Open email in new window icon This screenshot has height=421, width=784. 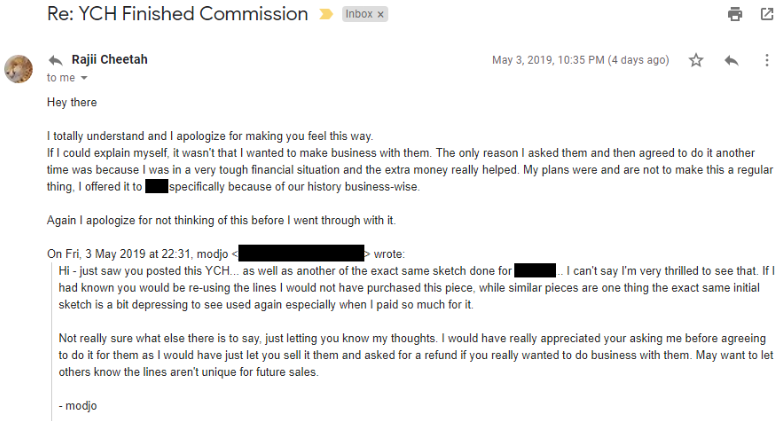(766, 14)
